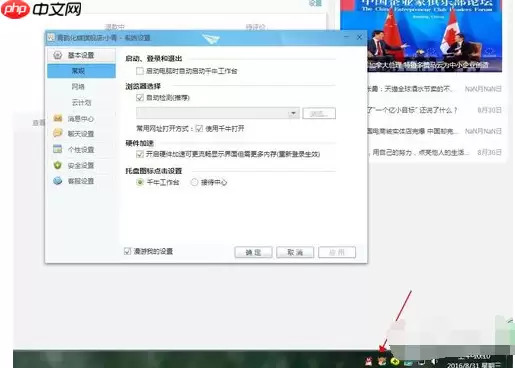Click the taskbar clock showing 2016/8/31
This screenshot has height=368, width=515.
pyautogui.click(x=473, y=361)
